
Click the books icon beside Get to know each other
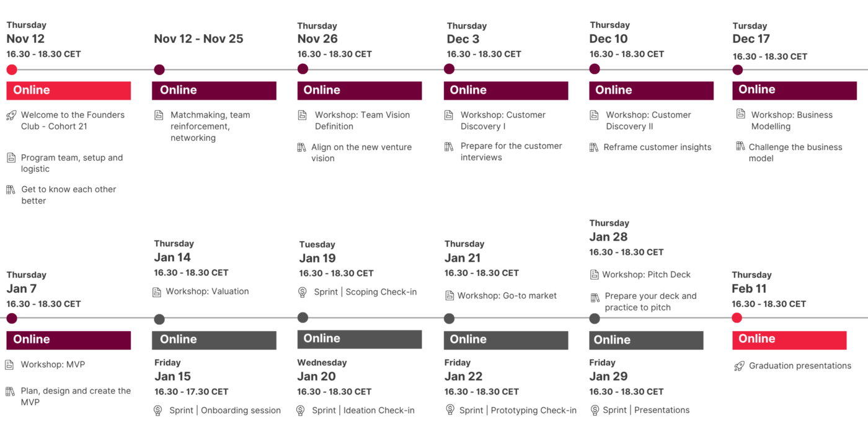pyautogui.click(x=11, y=189)
